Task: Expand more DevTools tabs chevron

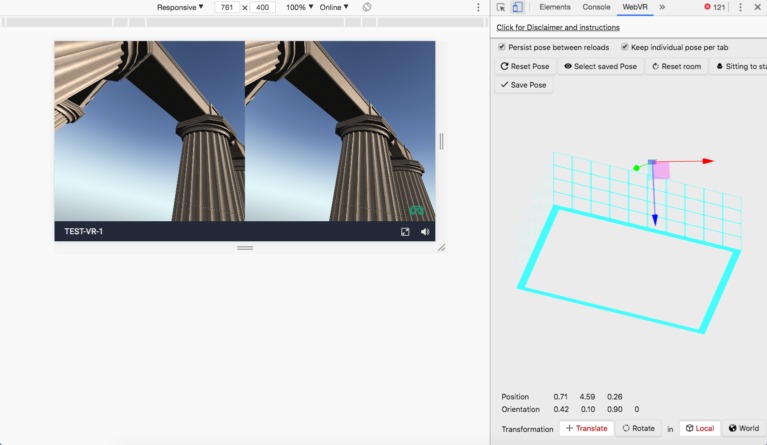Action: tap(662, 7)
